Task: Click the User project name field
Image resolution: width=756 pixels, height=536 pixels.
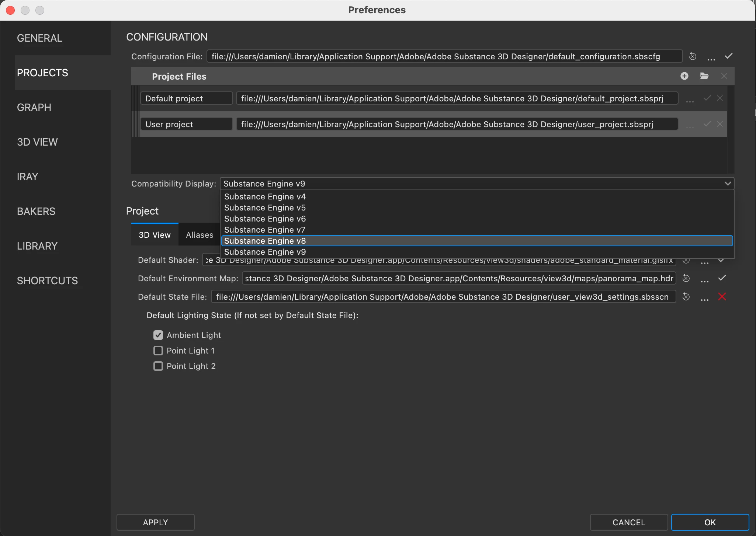Action: tap(186, 124)
